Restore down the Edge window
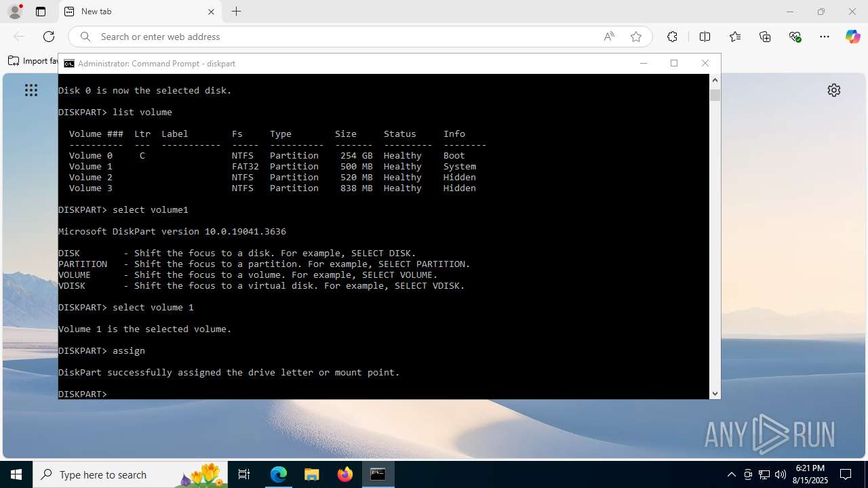 [x=821, y=12]
